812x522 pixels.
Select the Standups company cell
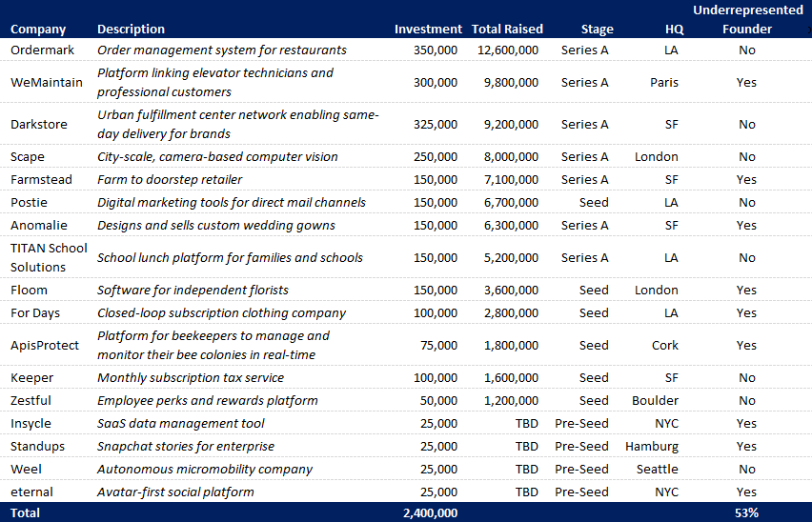coord(37,446)
